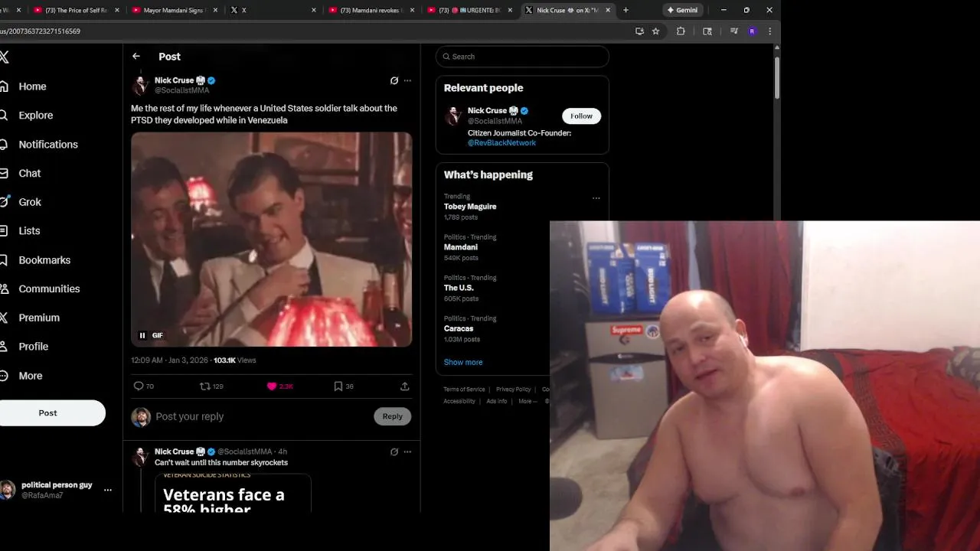Open the Accessibility footer link
The image size is (980, 551).
pyautogui.click(x=459, y=401)
